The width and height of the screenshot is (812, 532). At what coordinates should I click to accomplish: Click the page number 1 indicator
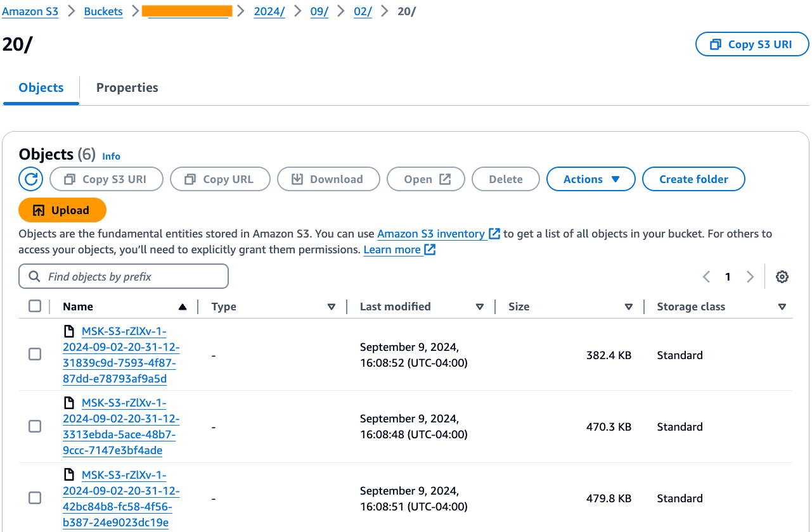pyautogui.click(x=728, y=277)
